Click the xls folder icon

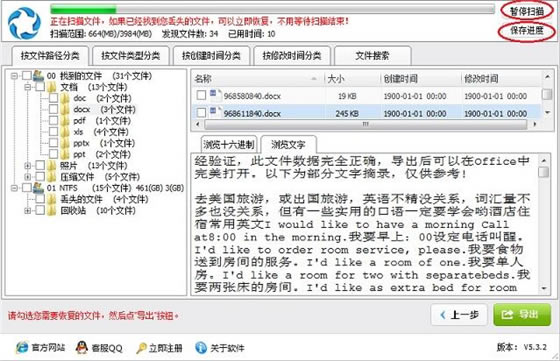pos(65,132)
